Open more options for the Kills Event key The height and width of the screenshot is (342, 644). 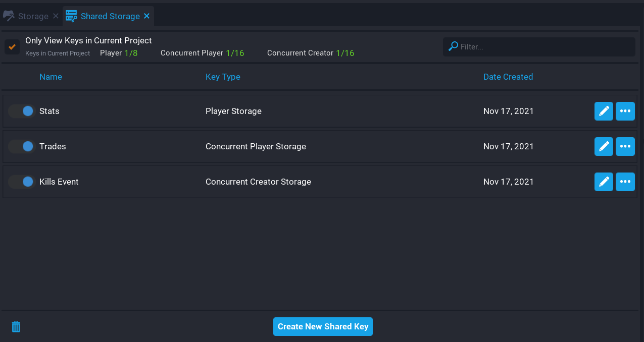pyautogui.click(x=625, y=182)
